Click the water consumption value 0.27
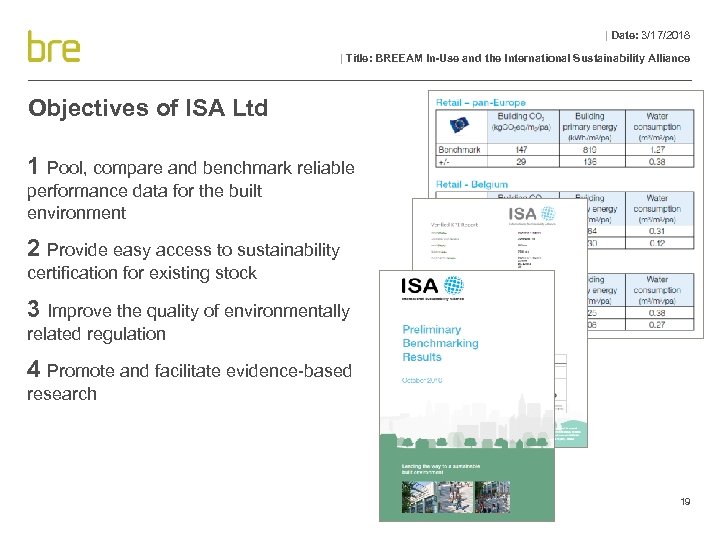 click(657, 325)
